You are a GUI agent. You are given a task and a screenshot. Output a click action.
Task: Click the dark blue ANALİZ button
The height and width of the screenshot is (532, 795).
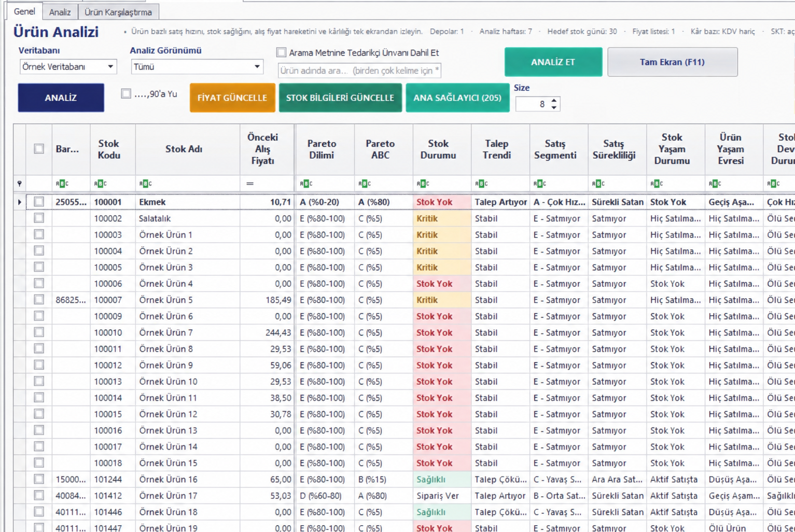61,97
